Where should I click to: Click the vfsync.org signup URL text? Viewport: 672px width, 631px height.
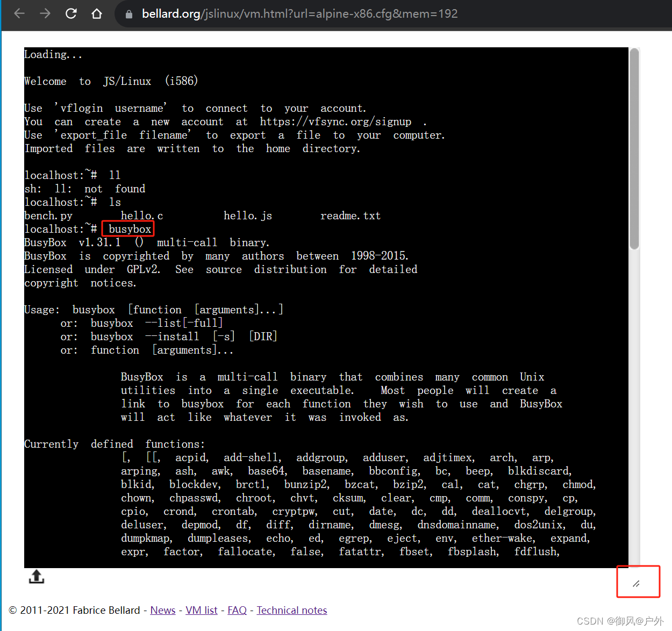[x=335, y=121]
